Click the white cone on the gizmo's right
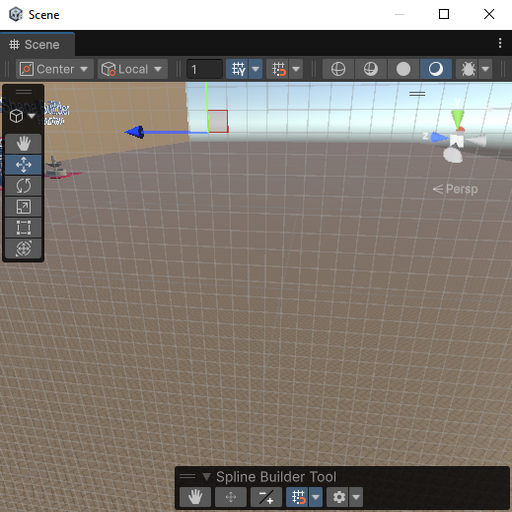 [477, 140]
